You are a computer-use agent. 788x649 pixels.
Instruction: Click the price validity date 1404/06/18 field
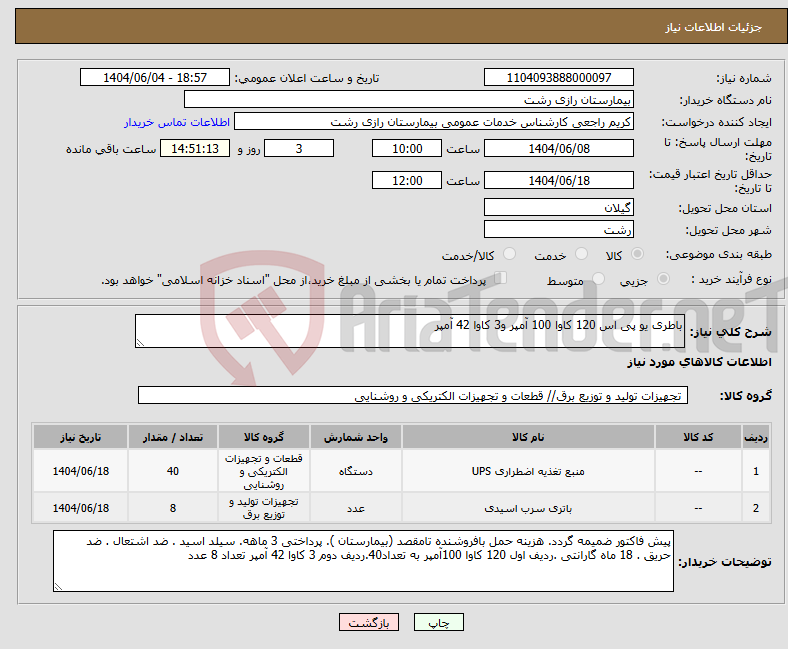559,180
